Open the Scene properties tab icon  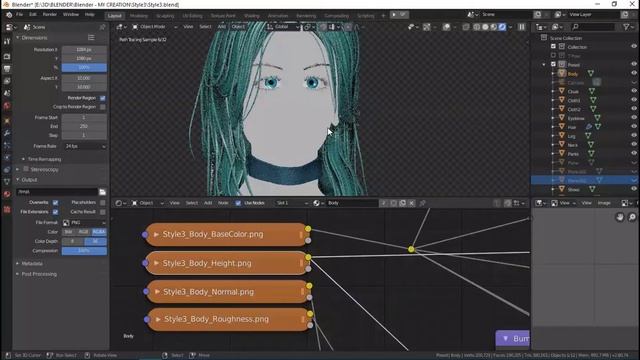7,93
